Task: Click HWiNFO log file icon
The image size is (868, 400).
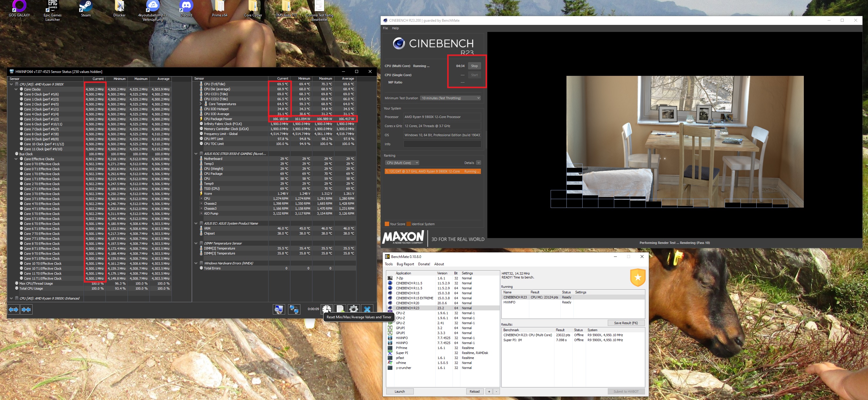Action: [x=340, y=309]
